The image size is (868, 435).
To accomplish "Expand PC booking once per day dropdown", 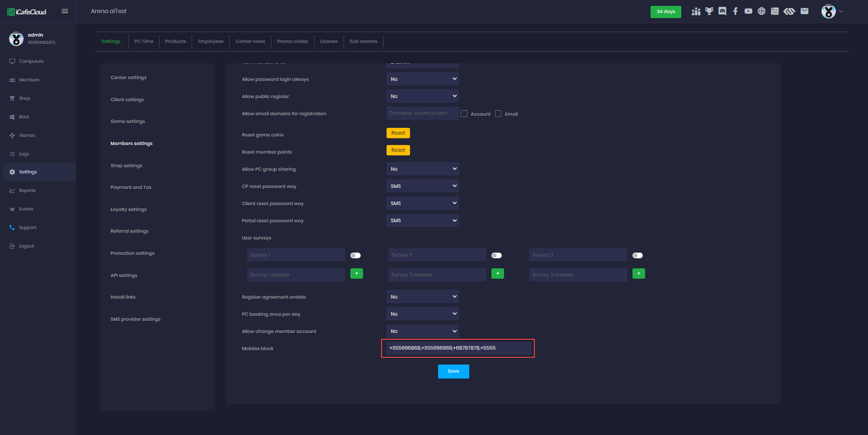I will point(422,314).
